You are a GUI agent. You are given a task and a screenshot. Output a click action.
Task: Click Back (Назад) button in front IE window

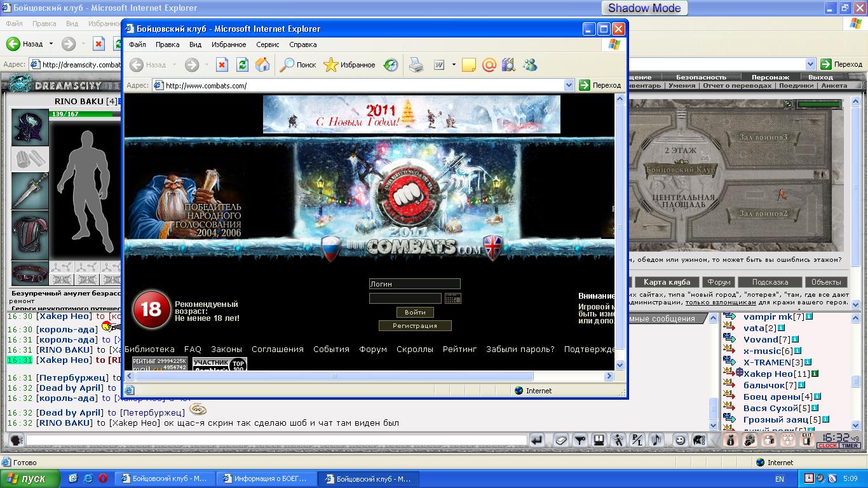coord(148,65)
